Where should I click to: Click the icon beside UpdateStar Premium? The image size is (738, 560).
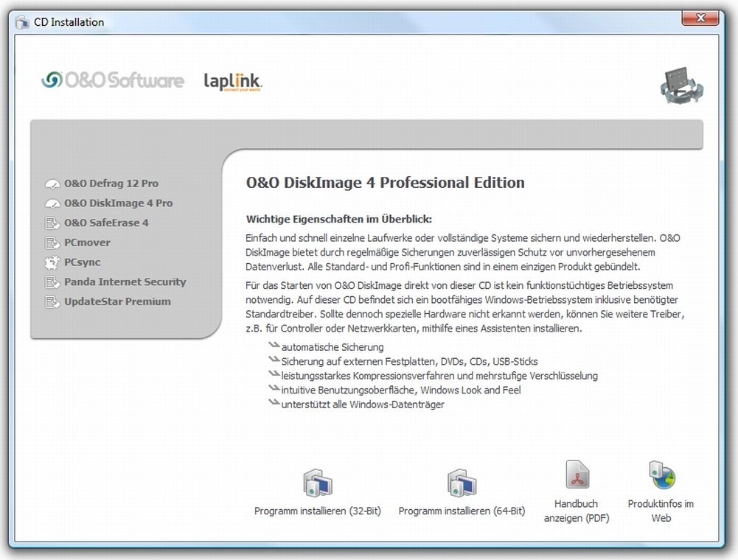pyautogui.click(x=52, y=301)
